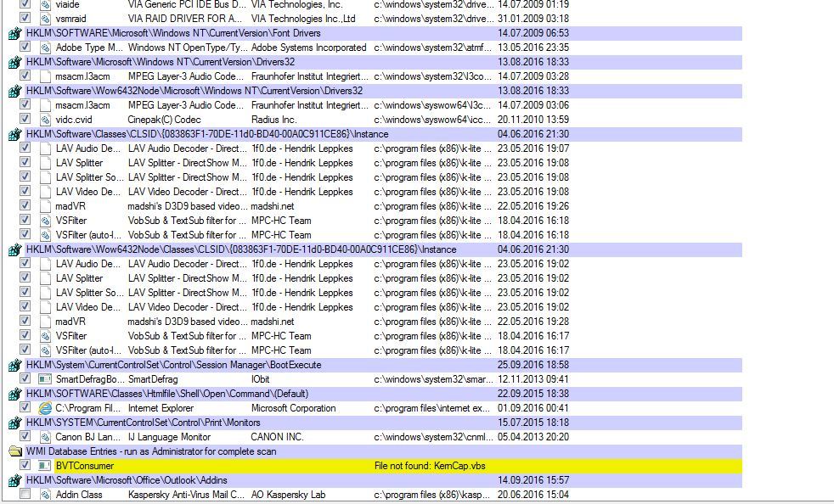This screenshot has width=834, height=504.
Task: Uncheck the BVTConsumer WMI entry
Action: tap(25, 465)
